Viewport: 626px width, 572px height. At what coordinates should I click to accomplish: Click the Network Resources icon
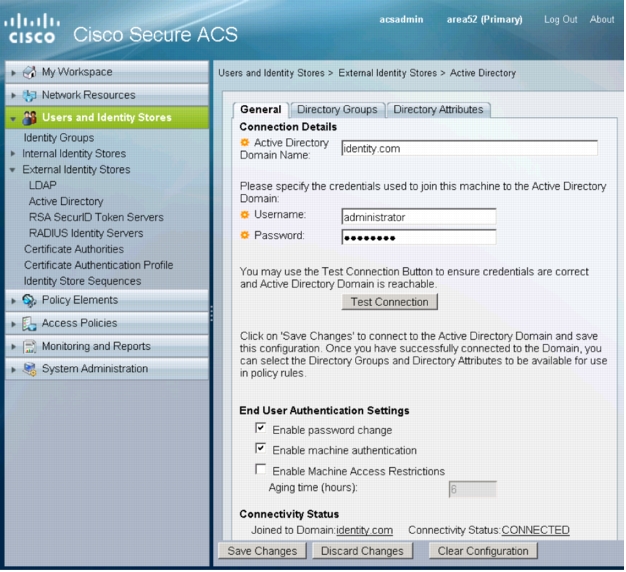click(29, 95)
